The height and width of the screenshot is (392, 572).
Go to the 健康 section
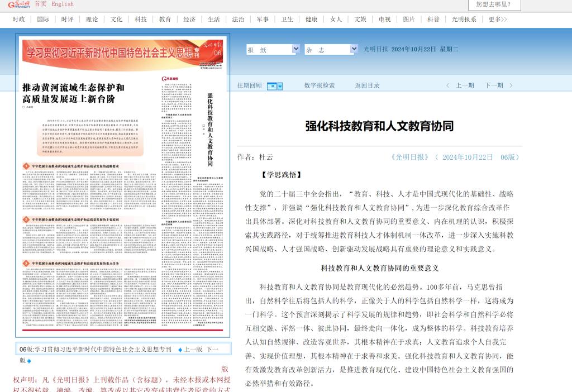[x=312, y=20]
